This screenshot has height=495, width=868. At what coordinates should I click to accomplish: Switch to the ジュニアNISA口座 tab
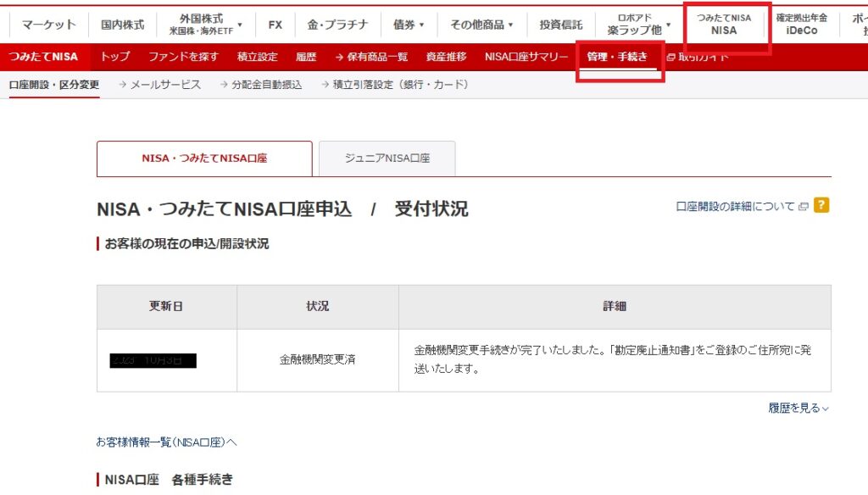pos(387,159)
